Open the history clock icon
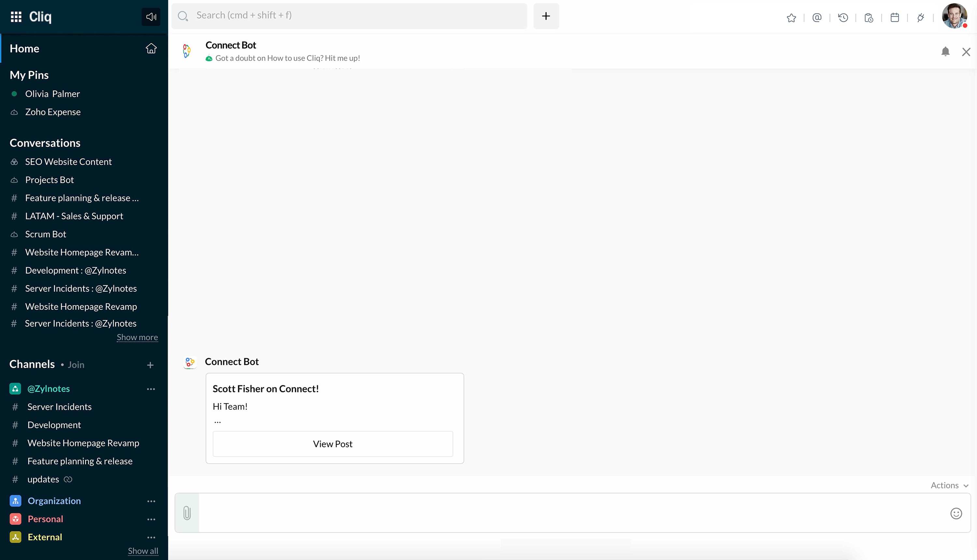 (x=843, y=18)
